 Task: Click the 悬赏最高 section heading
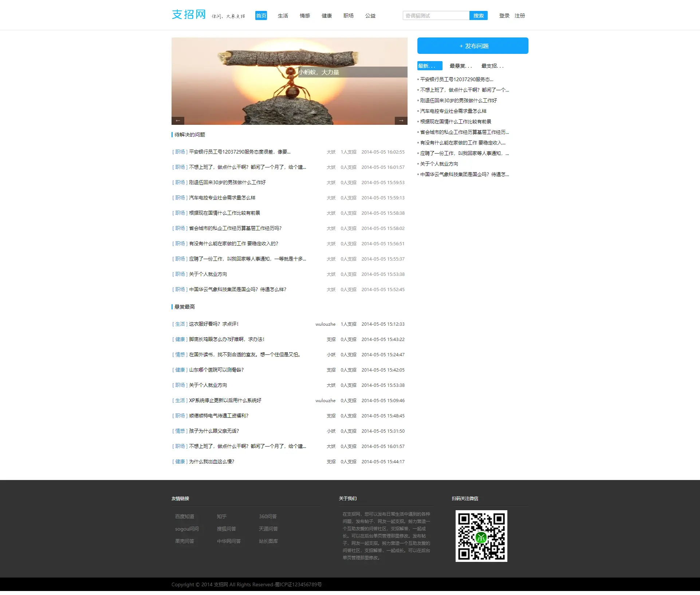tap(185, 307)
